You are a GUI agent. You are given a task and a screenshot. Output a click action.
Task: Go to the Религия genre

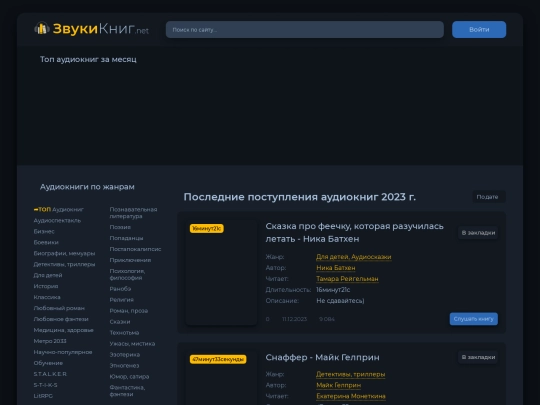tap(122, 300)
